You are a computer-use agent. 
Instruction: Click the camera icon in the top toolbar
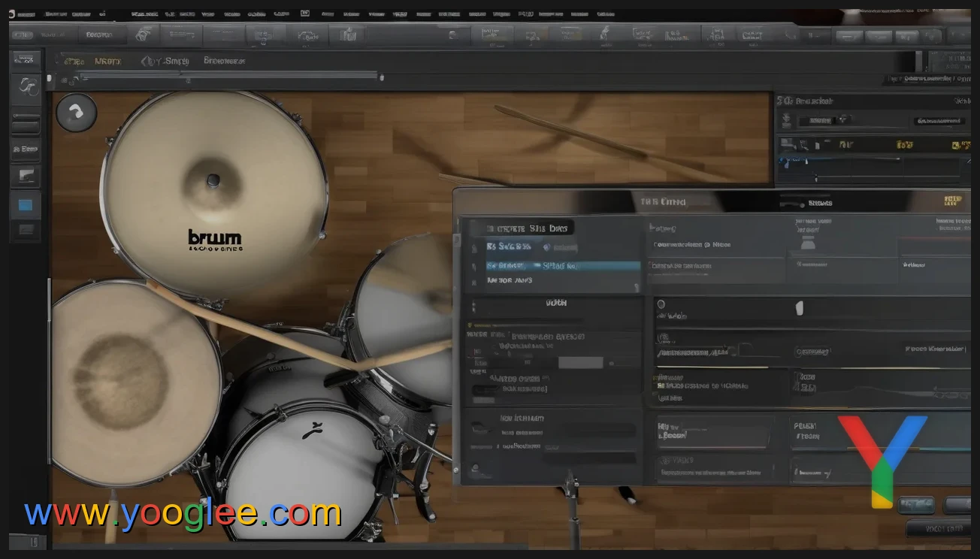tap(348, 34)
